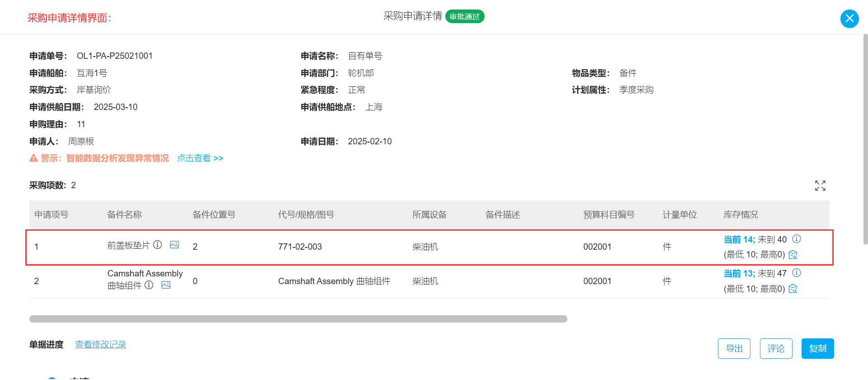The height and width of the screenshot is (380, 868).
Task: Click the 复制 copy button
Action: click(x=818, y=348)
